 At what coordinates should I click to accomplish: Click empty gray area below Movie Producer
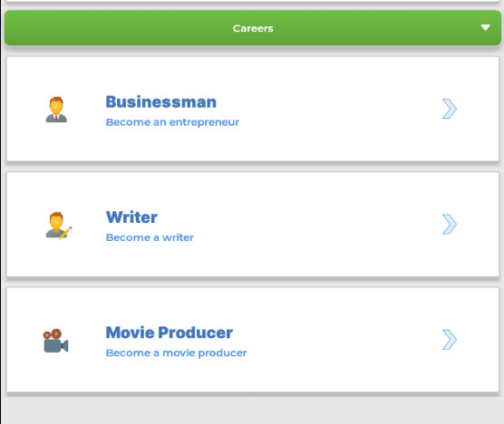click(x=253, y=410)
